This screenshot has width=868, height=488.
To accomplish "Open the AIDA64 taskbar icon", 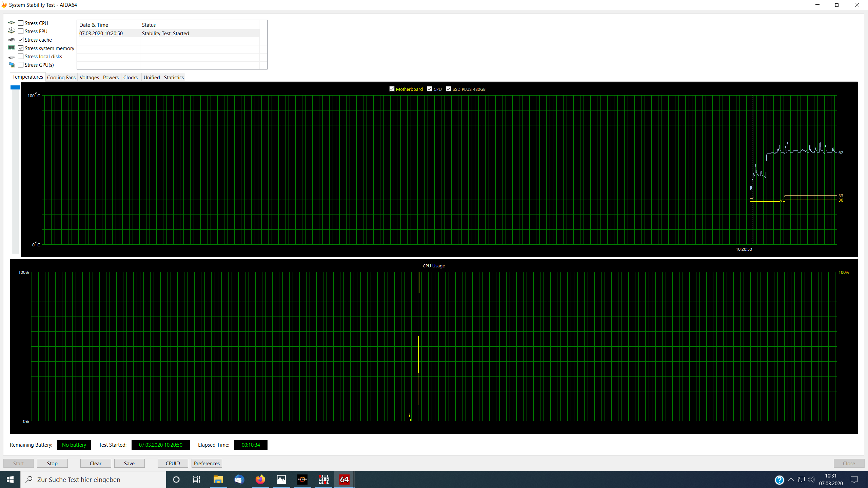I will tap(344, 480).
